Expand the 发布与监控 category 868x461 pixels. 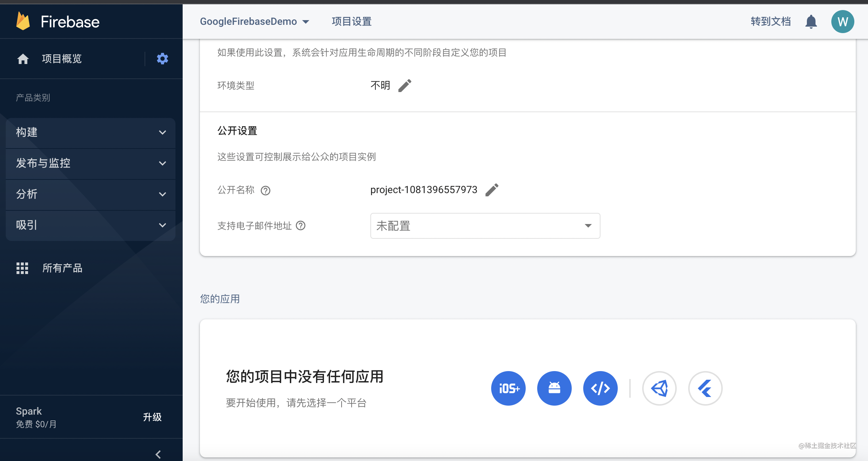pyautogui.click(x=91, y=163)
